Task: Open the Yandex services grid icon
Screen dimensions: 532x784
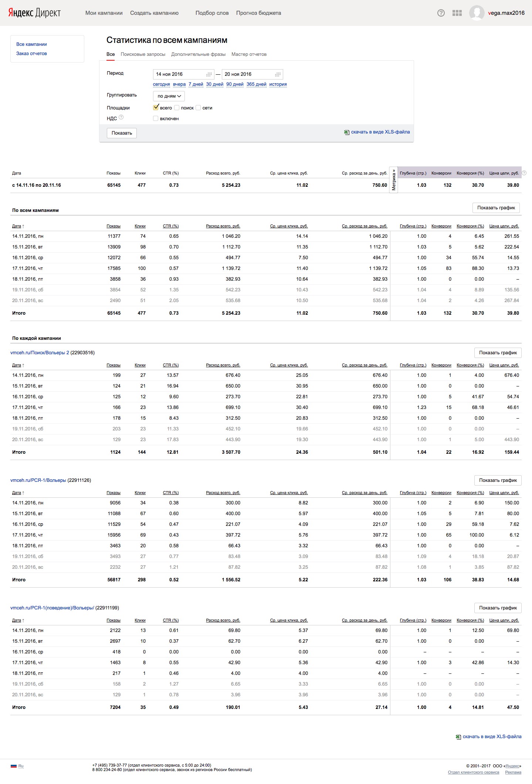Action: point(457,13)
